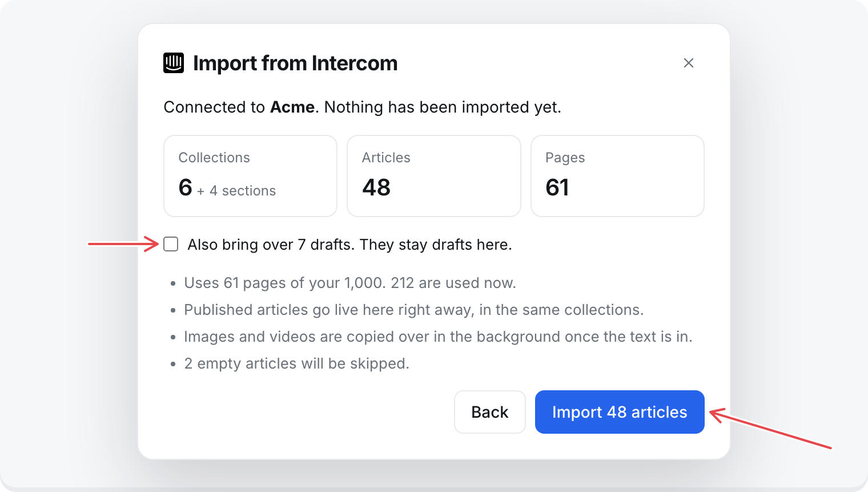Screen dimensions: 868x492
Task: Click the "Also bring over 7 drafts" label
Action: (x=349, y=245)
